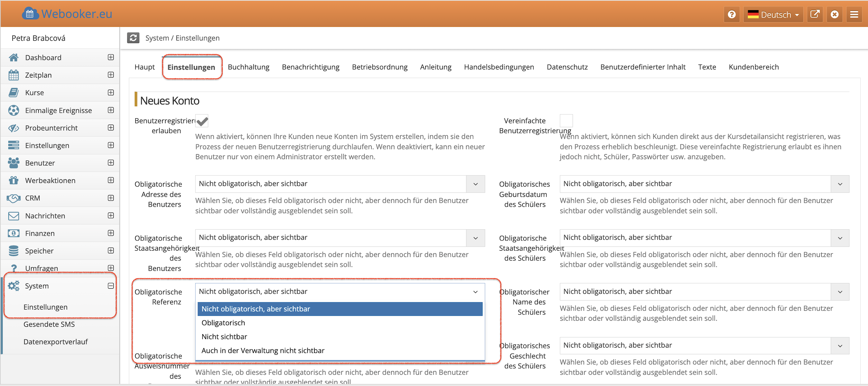Viewport: 868px width, 386px height.
Task: Open the Gesendete SMS link
Action: click(49, 324)
